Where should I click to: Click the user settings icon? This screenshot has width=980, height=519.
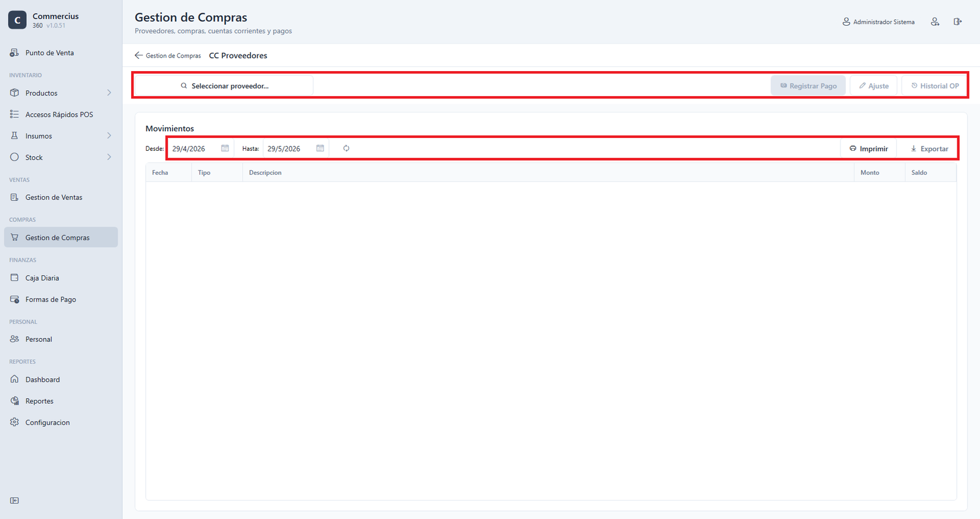click(x=935, y=21)
